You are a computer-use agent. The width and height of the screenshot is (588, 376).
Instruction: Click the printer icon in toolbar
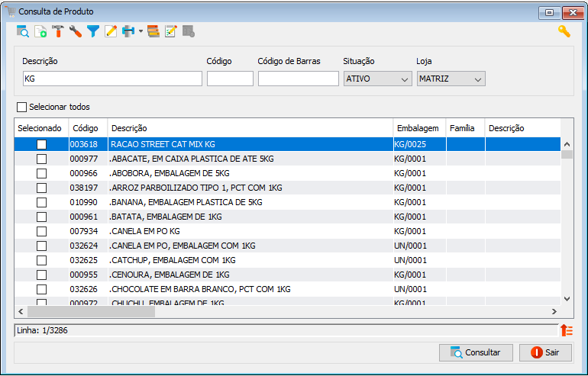click(x=128, y=31)
